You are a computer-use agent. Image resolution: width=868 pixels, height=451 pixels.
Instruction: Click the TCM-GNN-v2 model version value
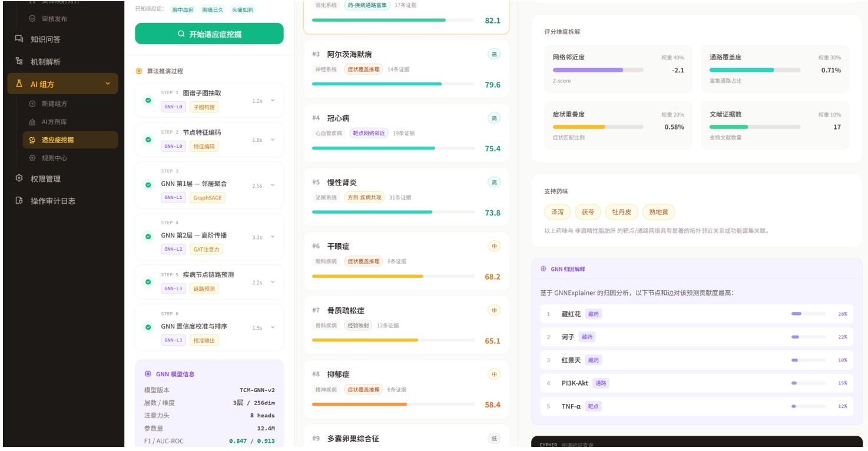pos(257,390)
